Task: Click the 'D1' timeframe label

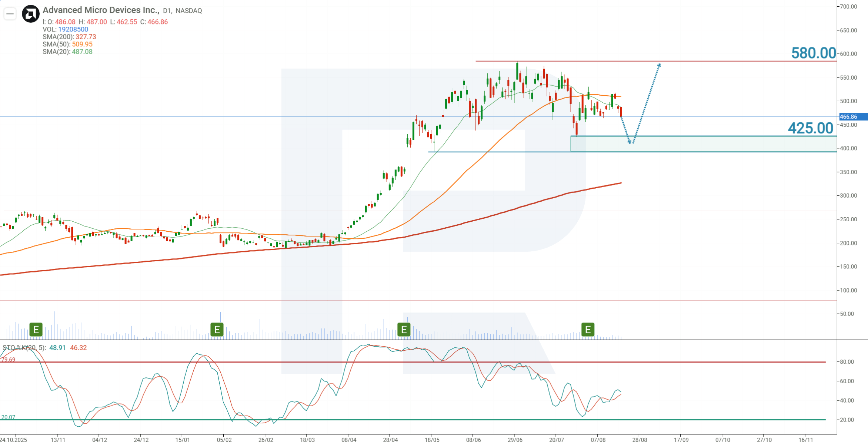Action: point(167,11)
